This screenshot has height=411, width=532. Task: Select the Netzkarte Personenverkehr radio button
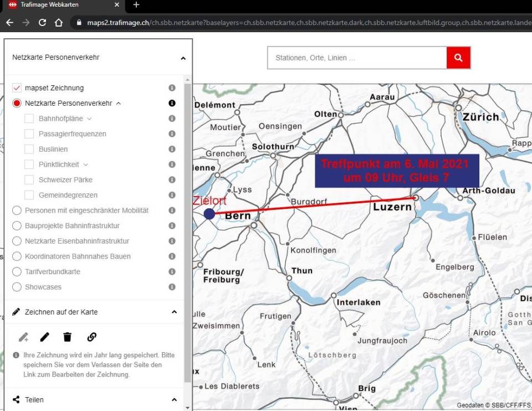(17, 103)
